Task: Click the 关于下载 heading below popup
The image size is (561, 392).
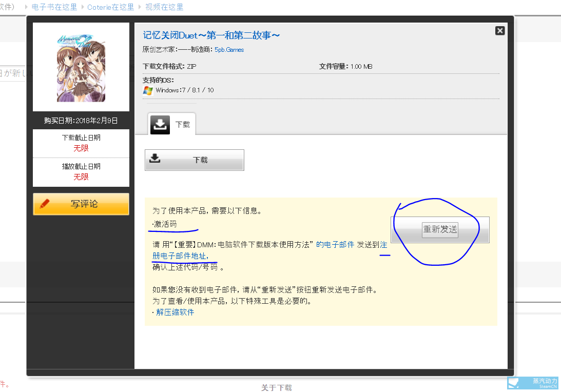Action: pos(277,388)
